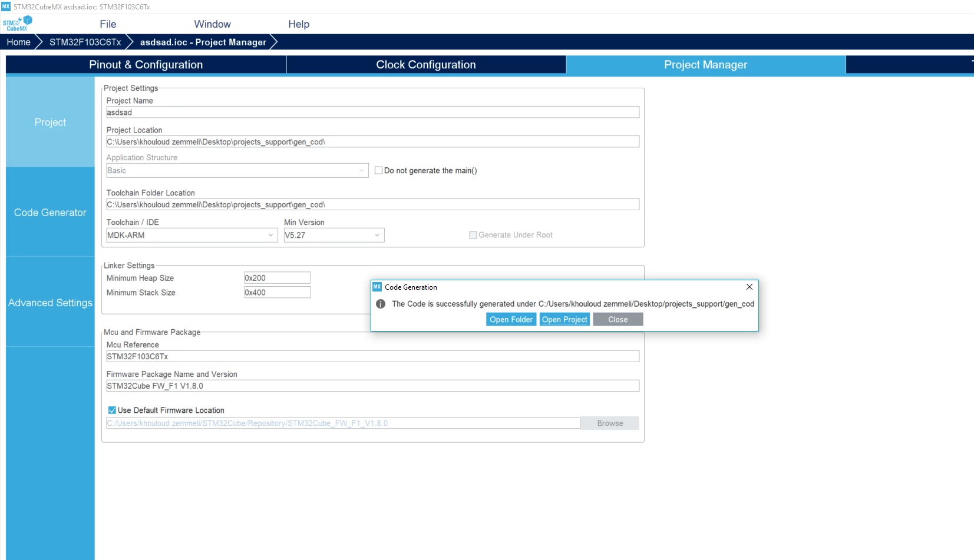This screenshot has width=974, height=560.
Task: Go to Home breadcrumb
Action: click(19, 42)
